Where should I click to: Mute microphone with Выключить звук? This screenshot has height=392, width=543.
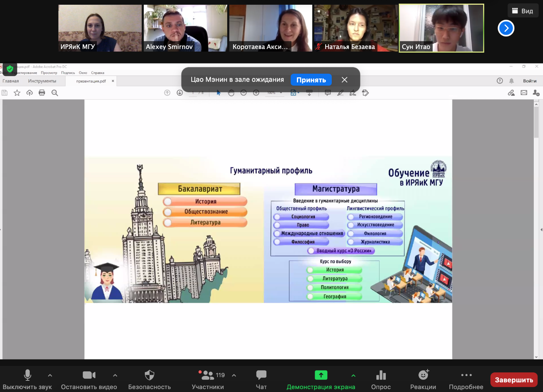[27, 380]
